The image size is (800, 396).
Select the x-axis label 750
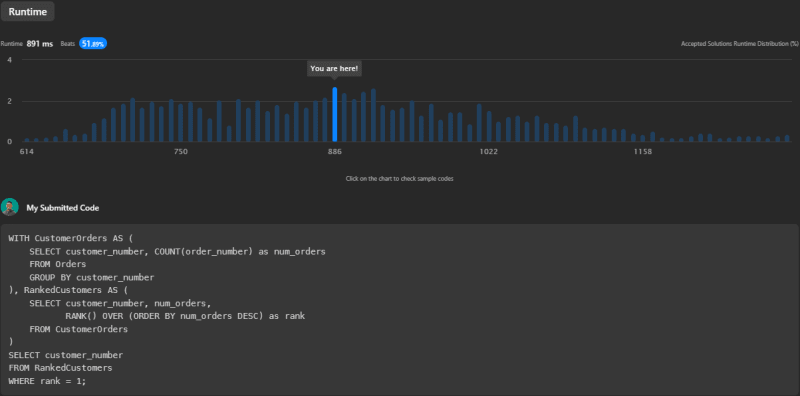click(181, 152)
